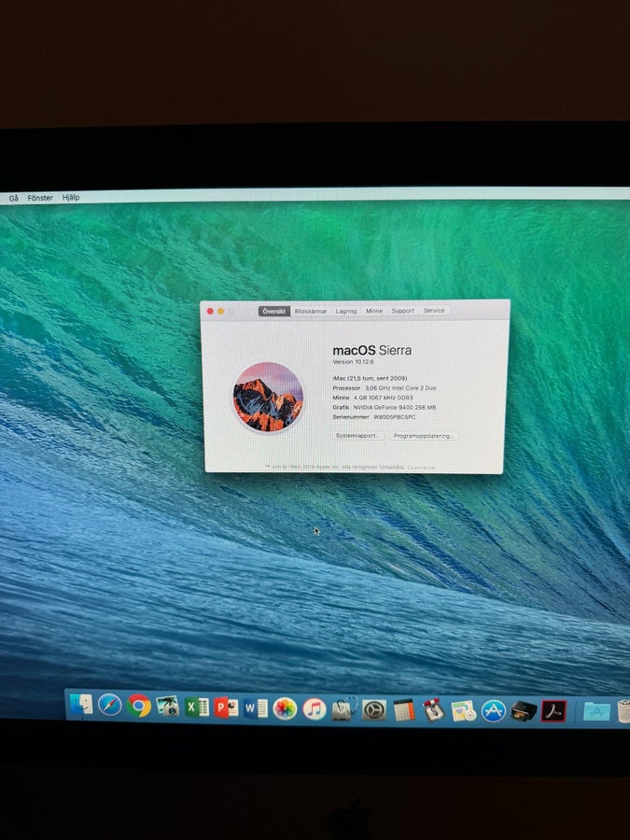Screen dimensions: 630x840
Task: Open the Fönster menu
Action: pos(40,198)
